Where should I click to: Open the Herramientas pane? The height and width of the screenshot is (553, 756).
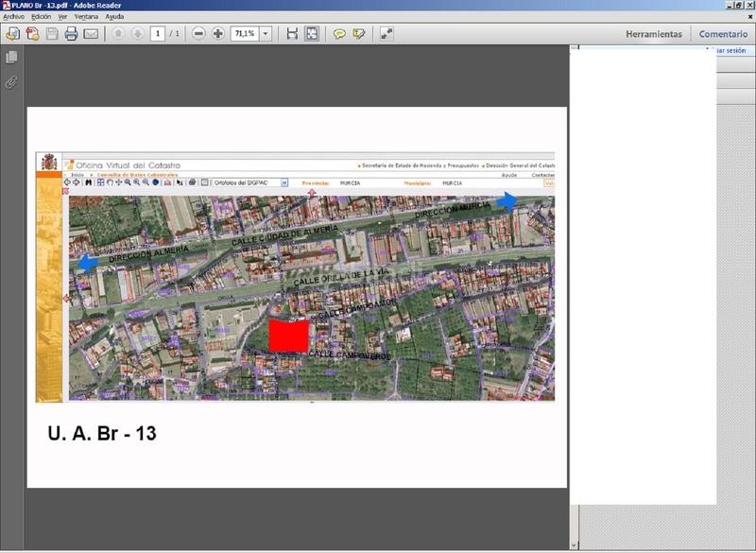(x=653, y=34)
